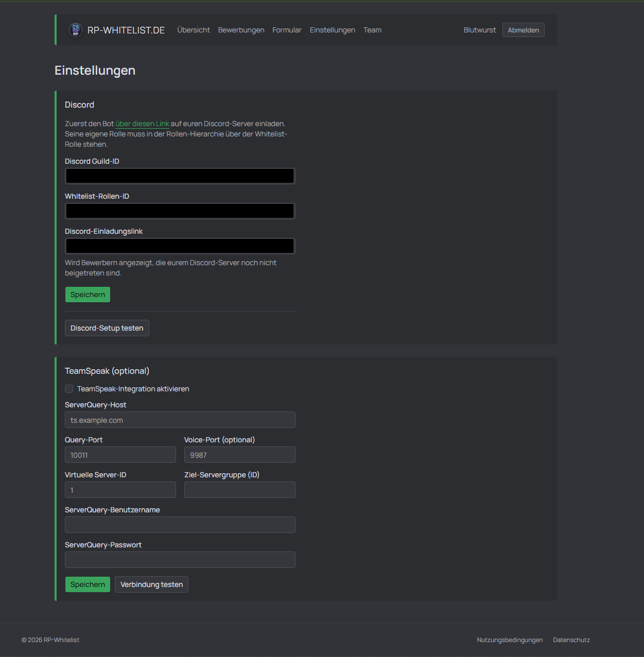Focus the Discord-Einladungslink field

180,246
